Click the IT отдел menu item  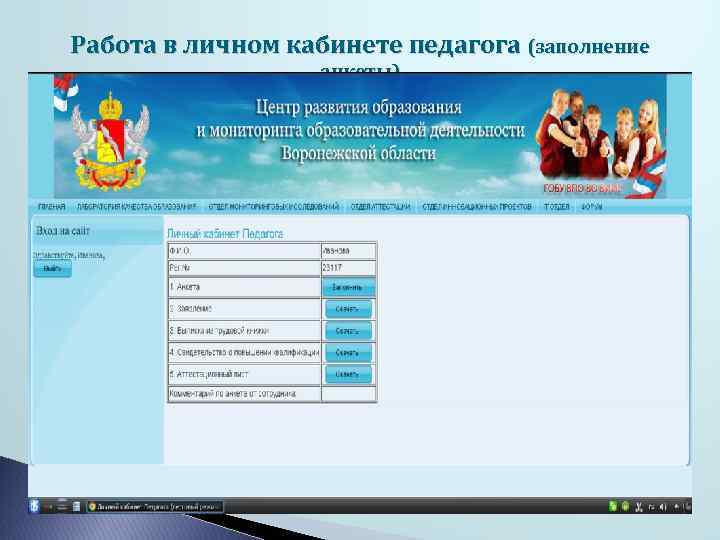tap(557, 207)
